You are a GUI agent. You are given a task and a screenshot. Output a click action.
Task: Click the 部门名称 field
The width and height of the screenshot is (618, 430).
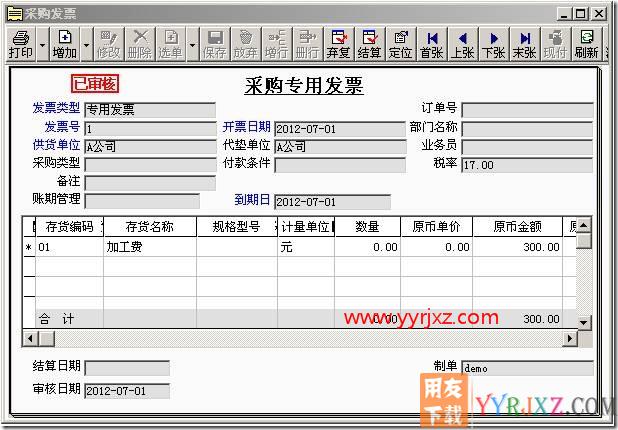[x=527, y=128]
